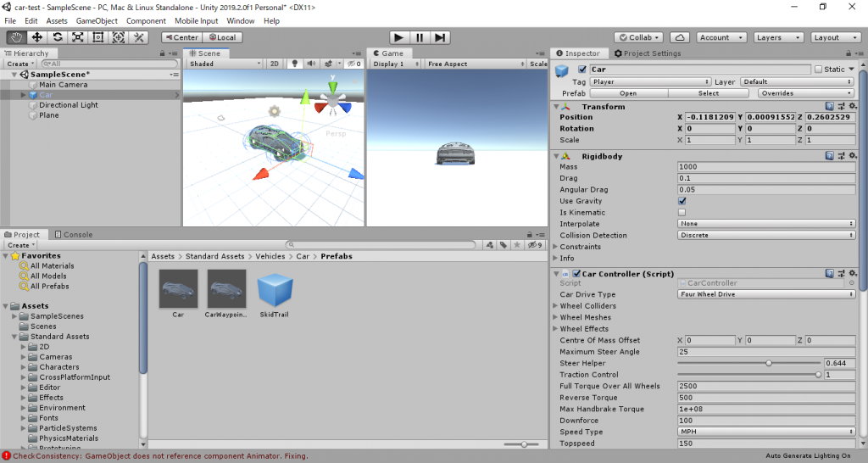Search by type in Project
Screen dimensions: 868x463
[x=490, y=245]
